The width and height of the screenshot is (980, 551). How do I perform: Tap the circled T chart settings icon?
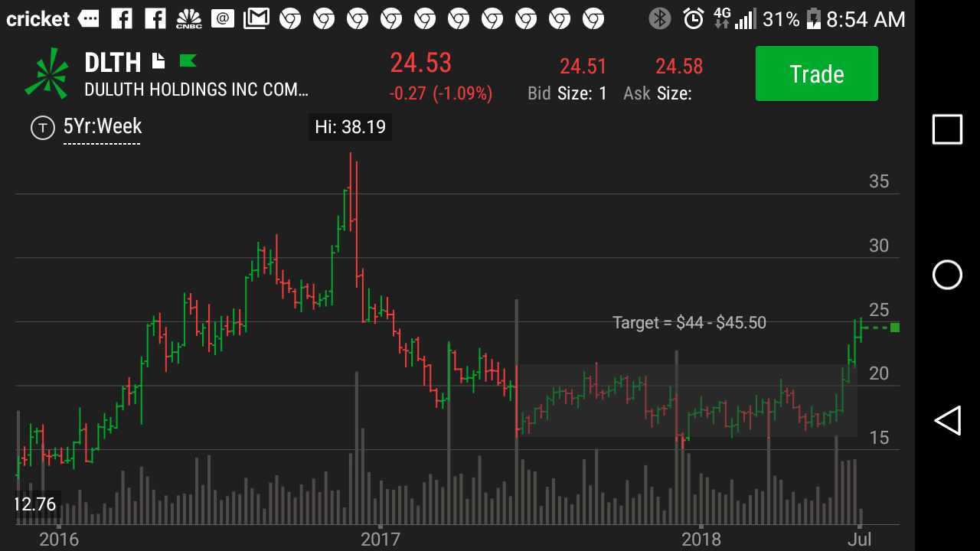click(x=42, y=127)
